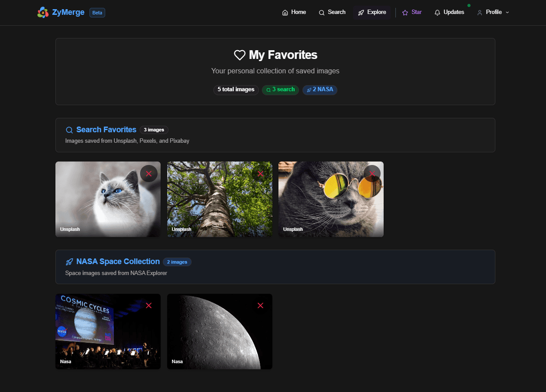Remove the white cat image from favorites
Image resolution: width=546 pixels, height=392 pixels.
(149, 174)
